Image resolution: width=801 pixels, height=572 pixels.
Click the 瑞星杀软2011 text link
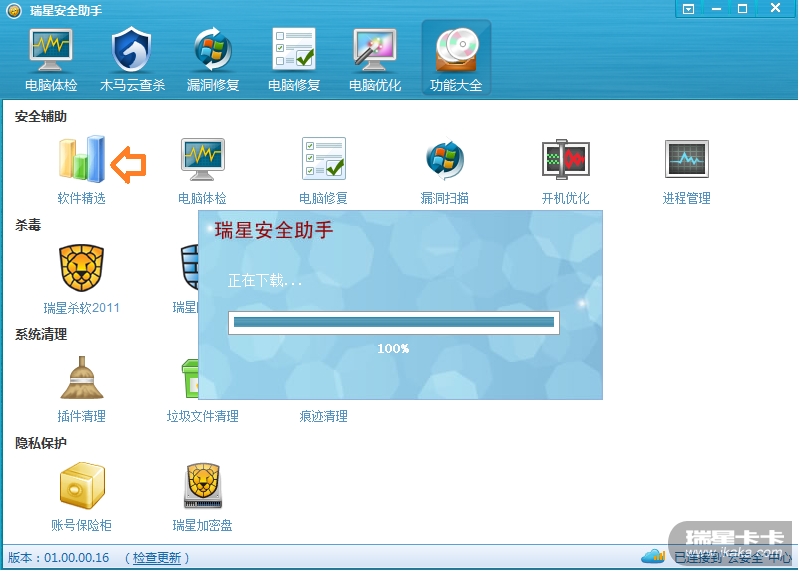pyautogui.click(x=81, y=307)
